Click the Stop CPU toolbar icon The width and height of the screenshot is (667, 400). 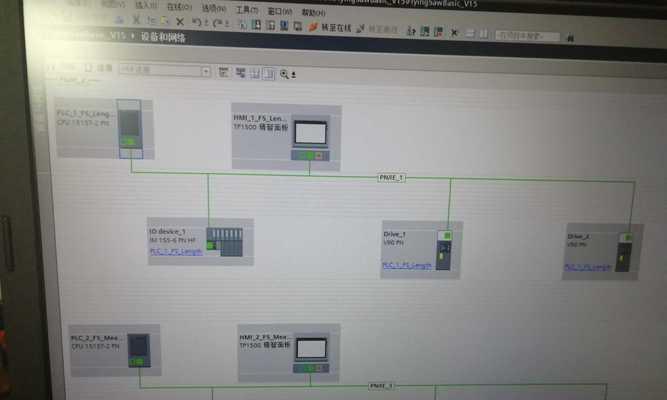(439, 31)
